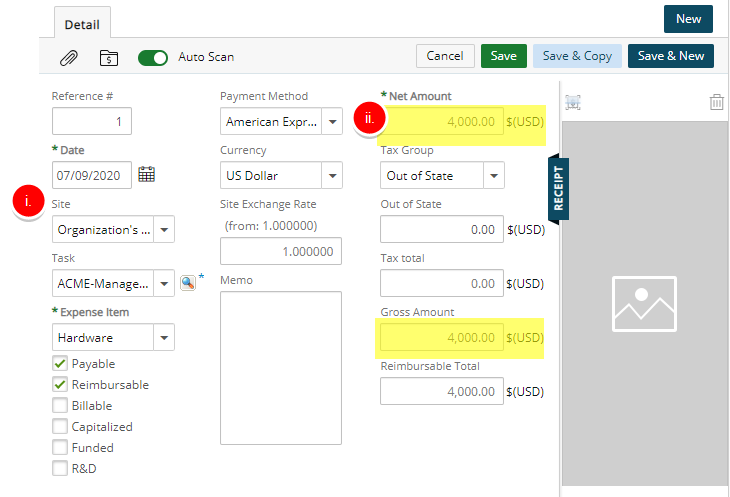Click the green Save button
Screen dimensions: 730x497
504,56
